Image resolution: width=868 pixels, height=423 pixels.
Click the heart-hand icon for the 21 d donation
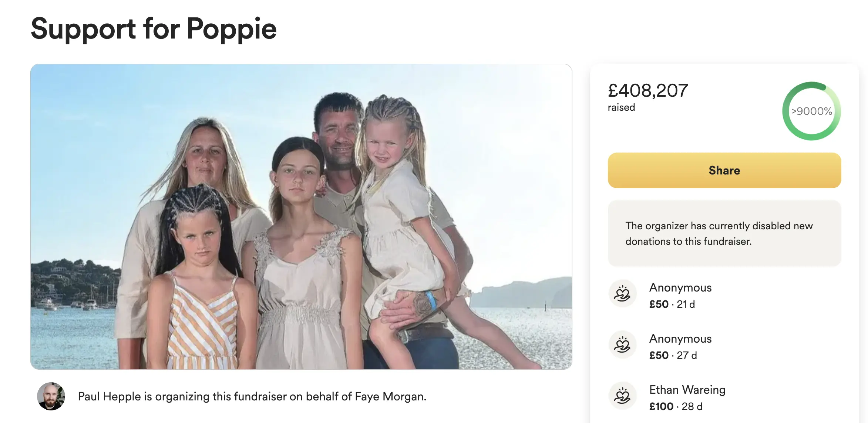[x=622, y=293]
